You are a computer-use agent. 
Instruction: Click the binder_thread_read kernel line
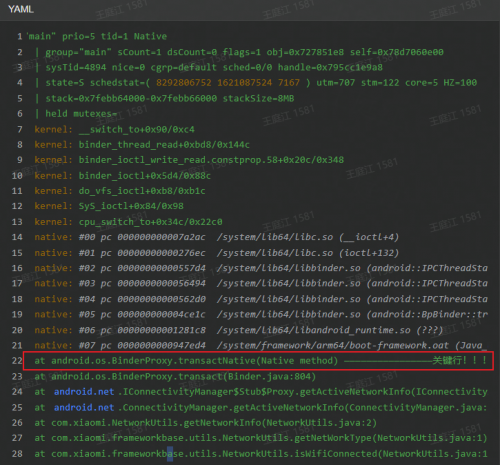(142, 145)
